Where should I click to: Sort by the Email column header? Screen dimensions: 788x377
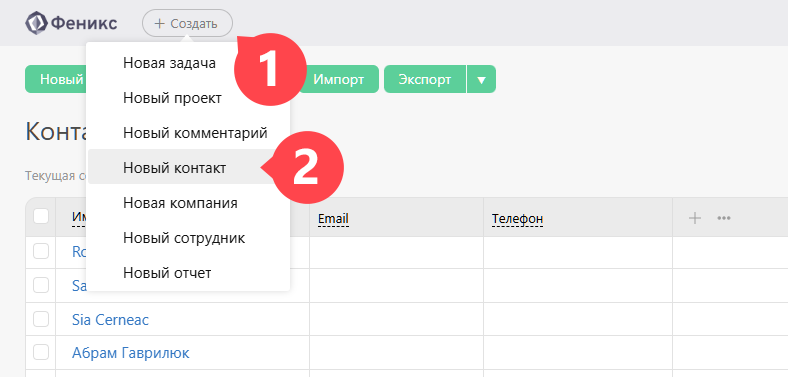pos(333,219)
